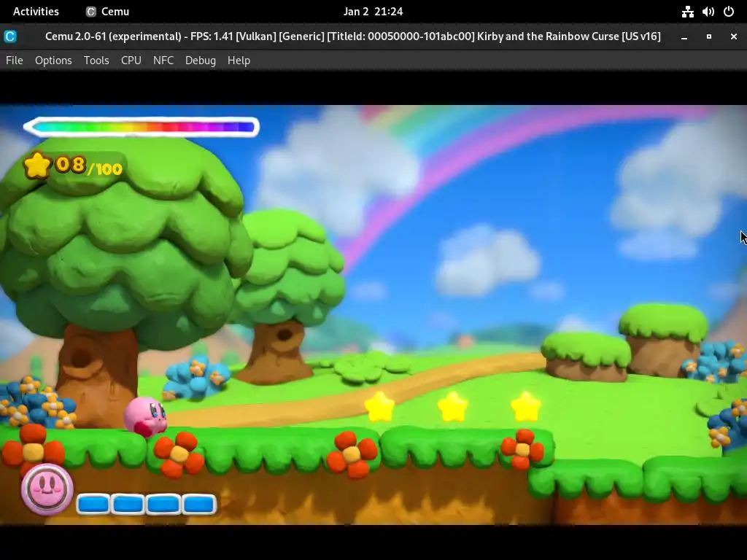Click the 08/100 star count text

[89, 166]
